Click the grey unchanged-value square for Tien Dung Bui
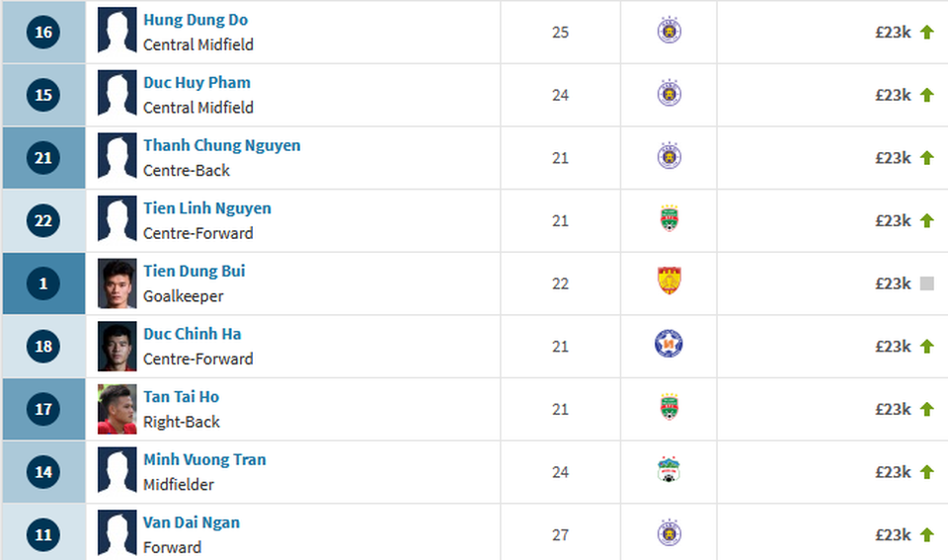The height and width of the screenshot is (560, 948). point(926,283)
